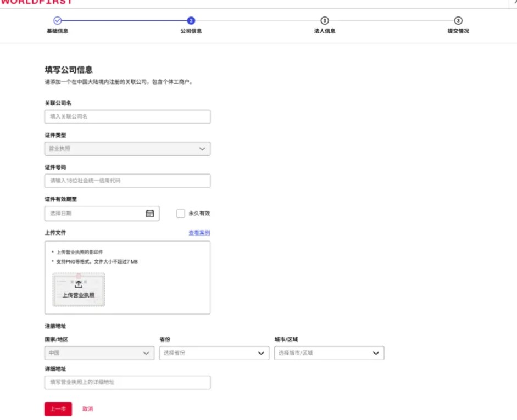Screen dimensions: 517x420
Task: Click the 取消 cancel link
Action: pos(87,409)
